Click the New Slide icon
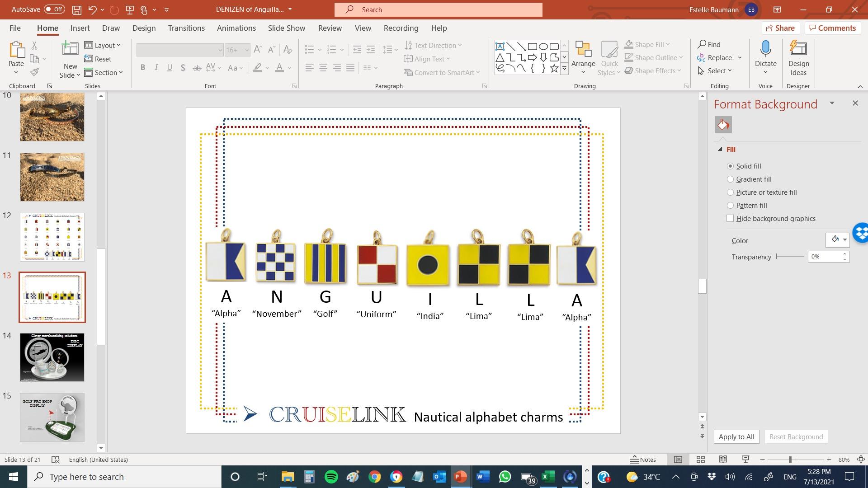The width and height of the screenshot is (868, 488). click(x=70, y=49)
